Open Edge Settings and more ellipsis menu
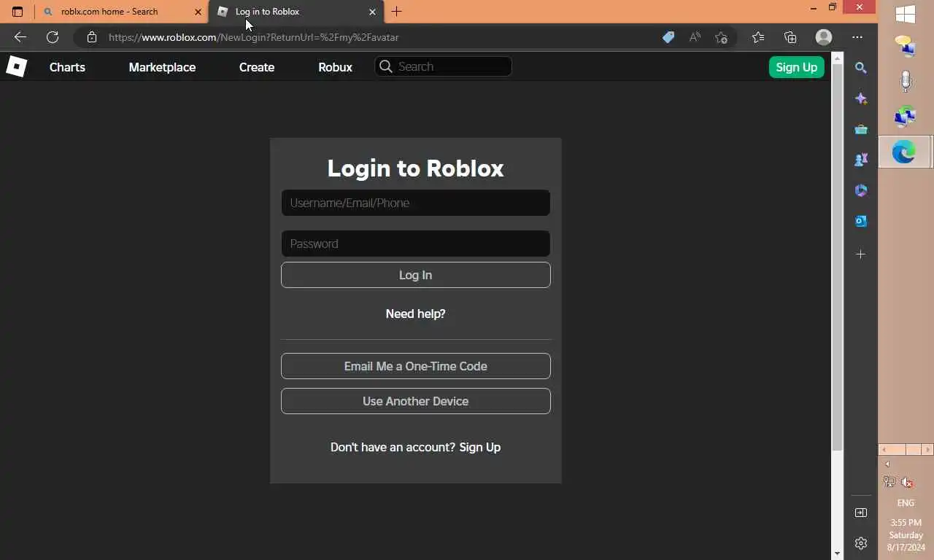Viewport: 934px width, 560px height. pos(857,37)
